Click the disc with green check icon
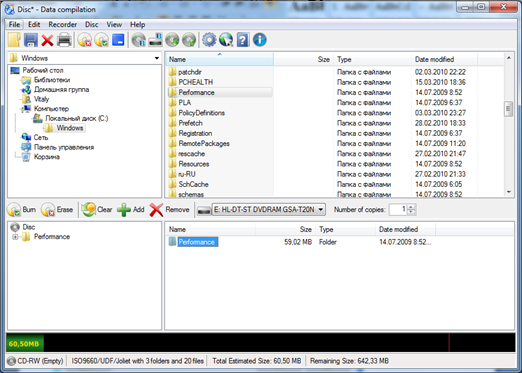The image size is (522, 373). tap(101, 40)
